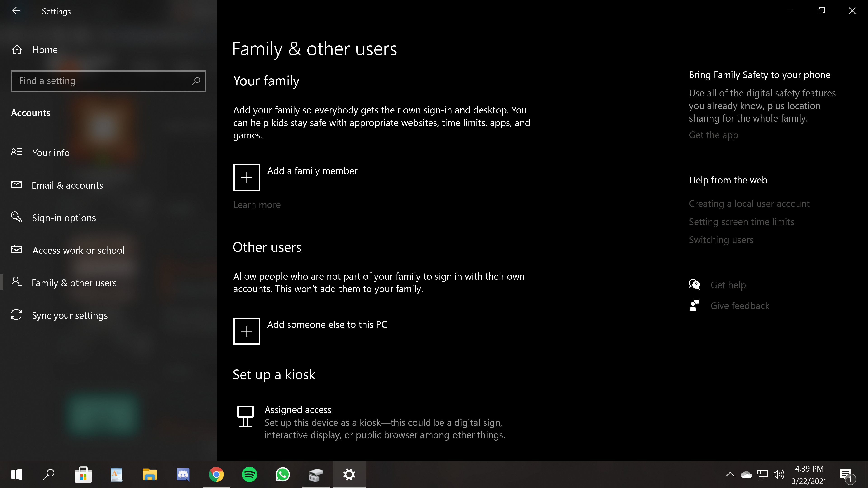Open Discord from the taskbar
868x488 pixels.
pos(183,474)
